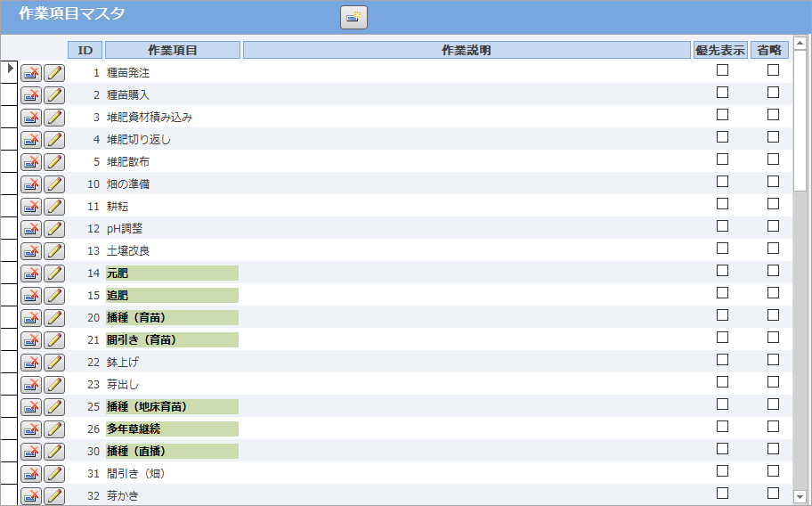Viewport: 812px width, 506px height.
Task: Edit the 畑の準備 row
Action: [54, 184]
